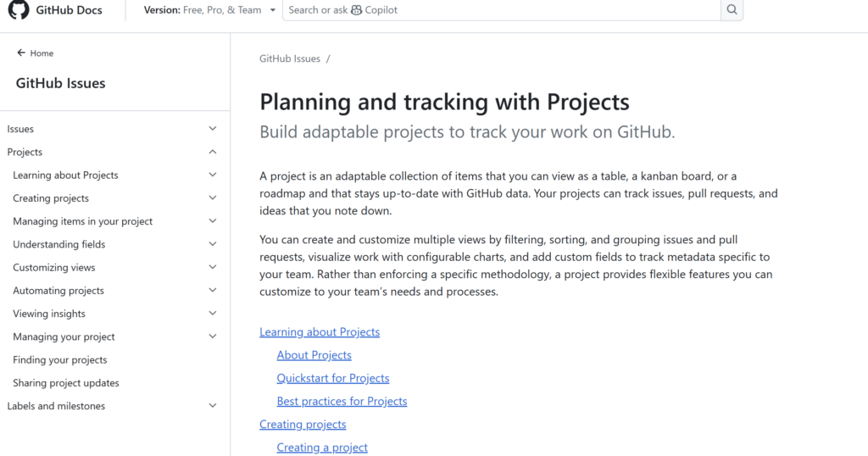Click the back arrow next to Home
This screenshot has height=456, width=868.
[21, 53]
